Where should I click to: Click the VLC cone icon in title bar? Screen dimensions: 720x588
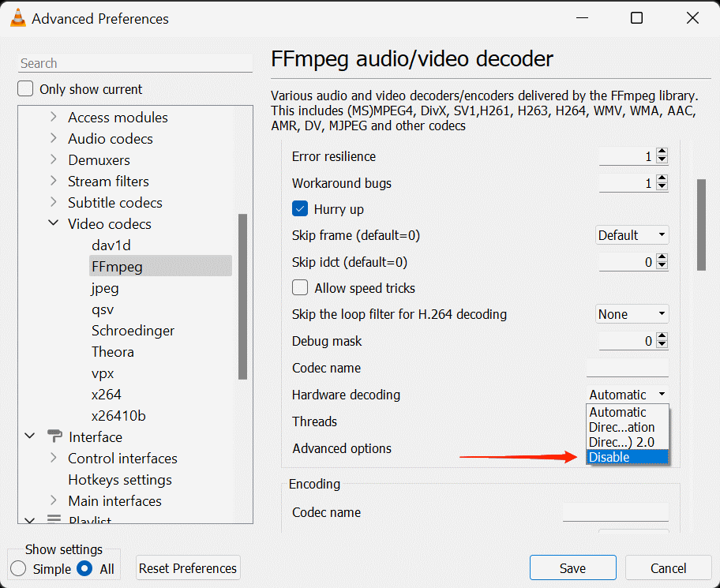click(x=17, y=18)
